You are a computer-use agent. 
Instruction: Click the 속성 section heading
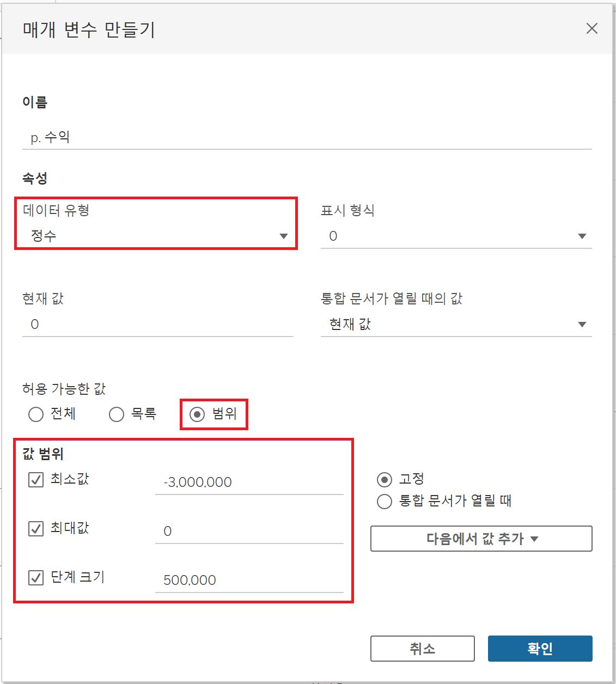[35, 178]
